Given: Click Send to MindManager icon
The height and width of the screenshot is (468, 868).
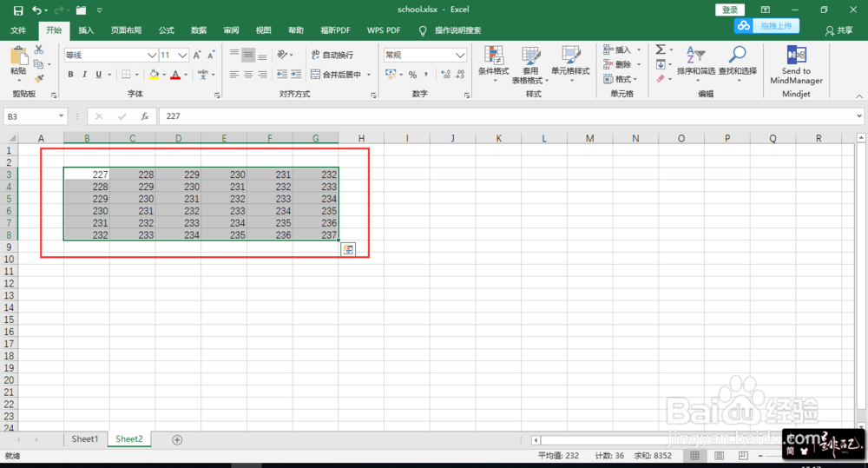Looking at the screenshot, I should click(x=796, y=65).
